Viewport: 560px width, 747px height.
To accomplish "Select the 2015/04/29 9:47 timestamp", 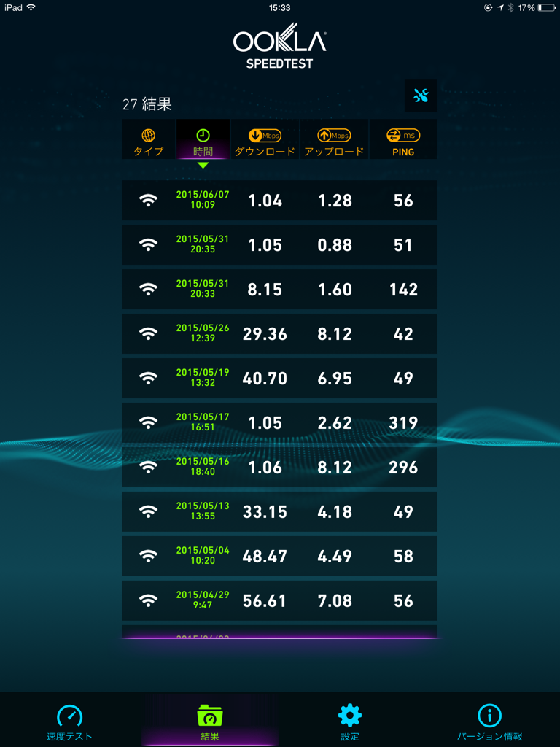I will pyautogui.click(x=203, y=600).
